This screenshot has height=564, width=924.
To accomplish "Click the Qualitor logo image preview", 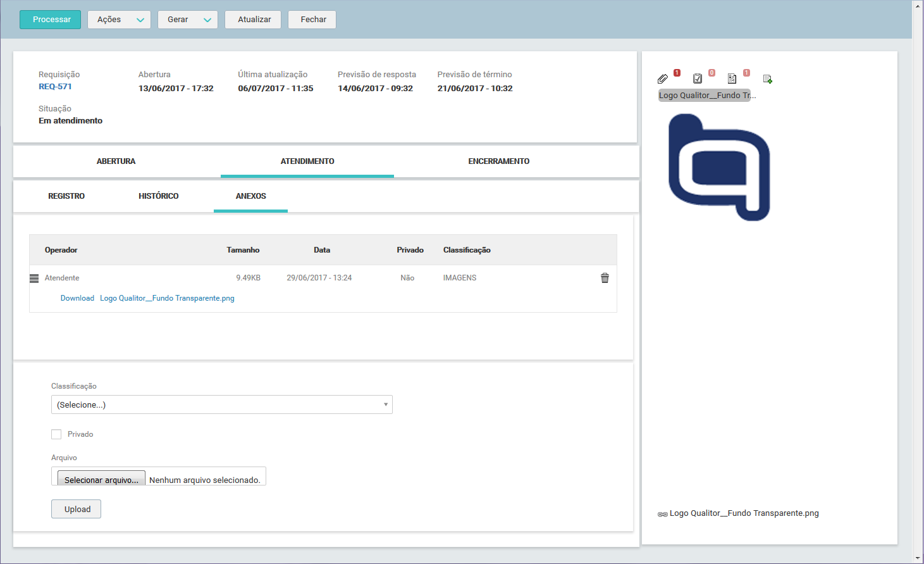I will click(x=719, y=167).
